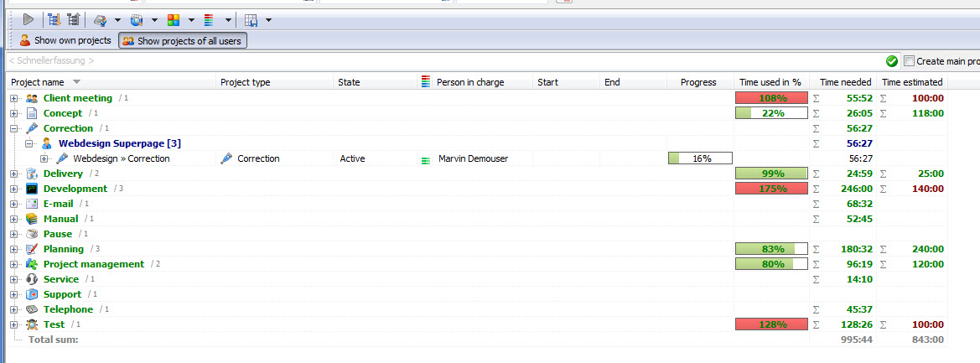Image resolution: width=980 pixels, height=363 pixels.
Task: Click the collapse all tree icon
Action: pos(74,18)
